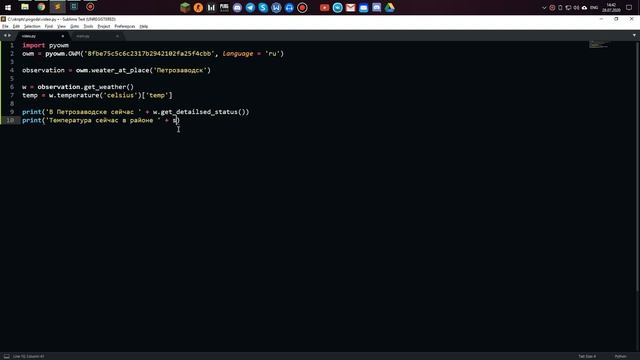Open the orange circular app icon beside Minecraft
Viewport: 640px width, 360px height.
[x=198, y=7]
